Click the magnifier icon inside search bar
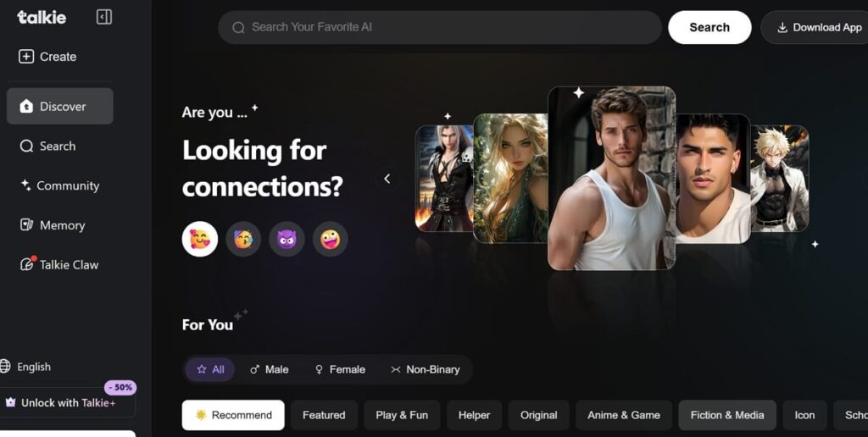Screen dimensions: 868x437 (x=238, y=27)
